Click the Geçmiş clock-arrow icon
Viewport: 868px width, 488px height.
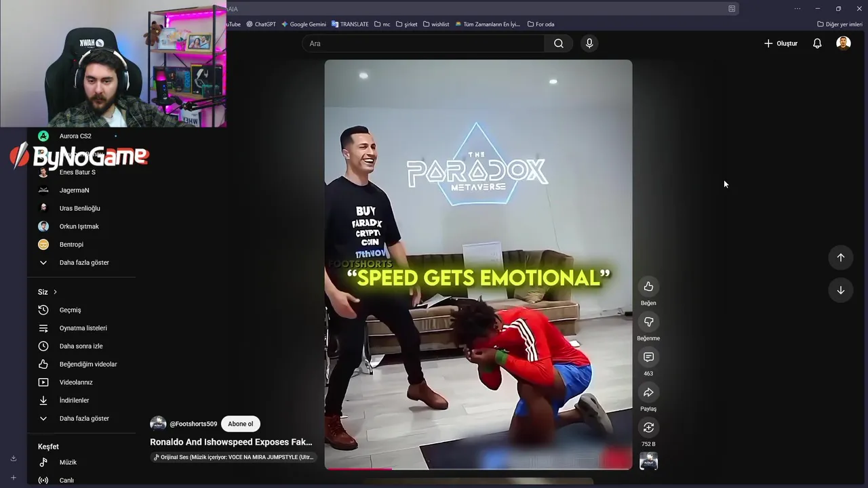pyautogui.click(x=43, y=310)
